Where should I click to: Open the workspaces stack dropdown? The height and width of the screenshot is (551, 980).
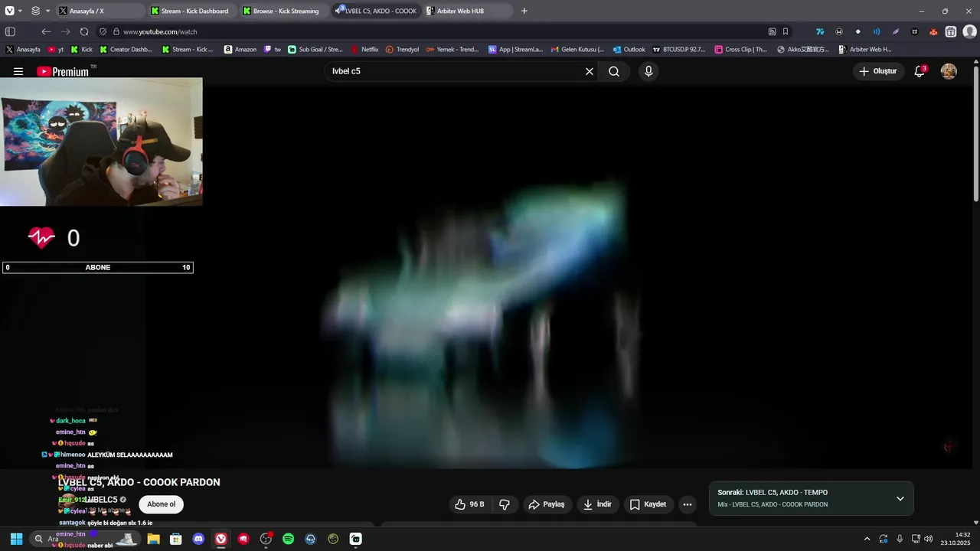click(x=41, y=11)
